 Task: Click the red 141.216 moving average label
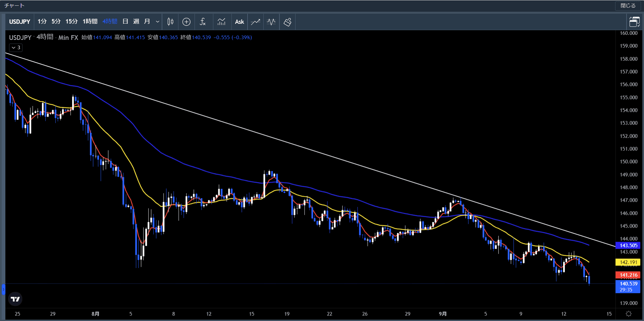point(628,275)
